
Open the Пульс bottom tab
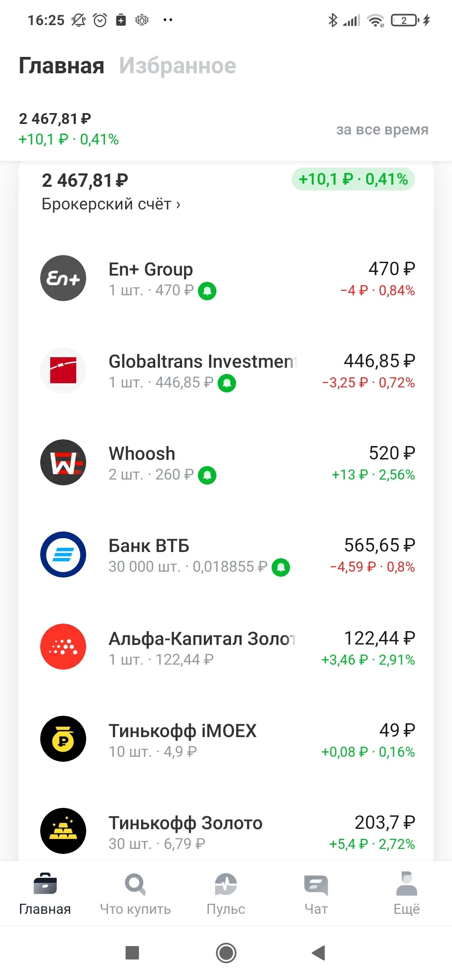226,894
